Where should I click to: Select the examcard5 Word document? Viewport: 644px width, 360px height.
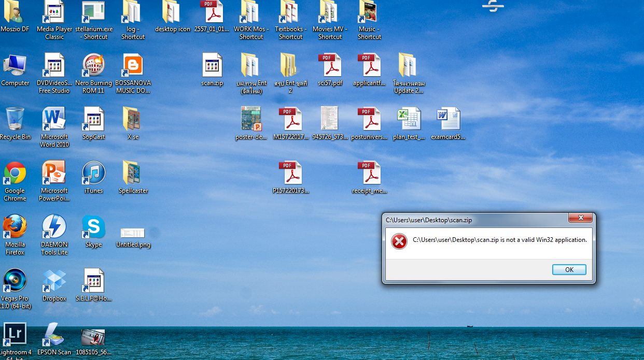pos(449,119)
